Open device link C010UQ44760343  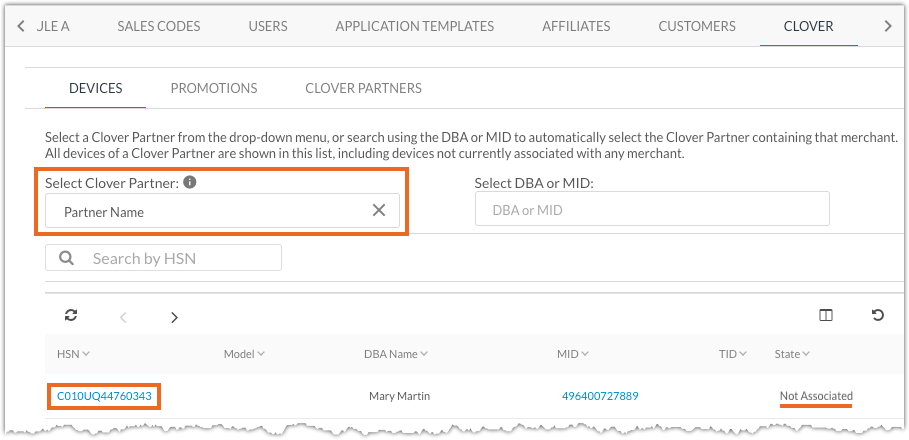point(104,397)
